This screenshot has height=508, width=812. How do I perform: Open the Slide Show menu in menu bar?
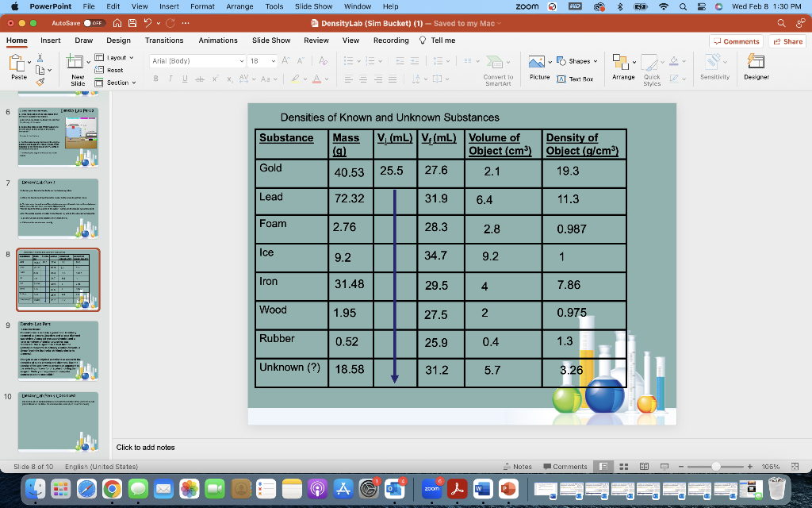pos(313,6)
